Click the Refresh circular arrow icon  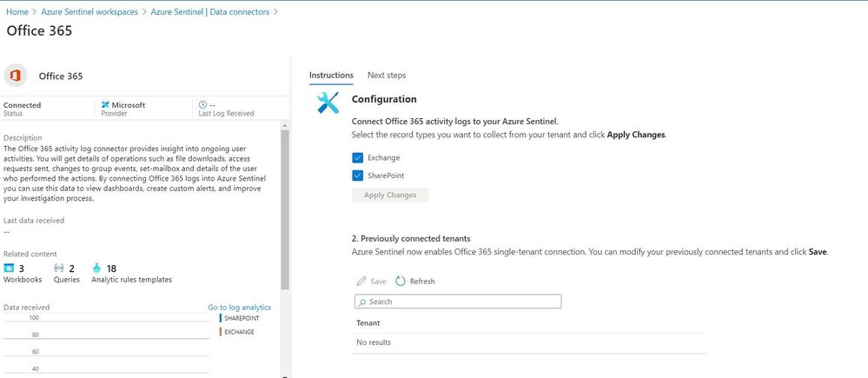[401, 282]
